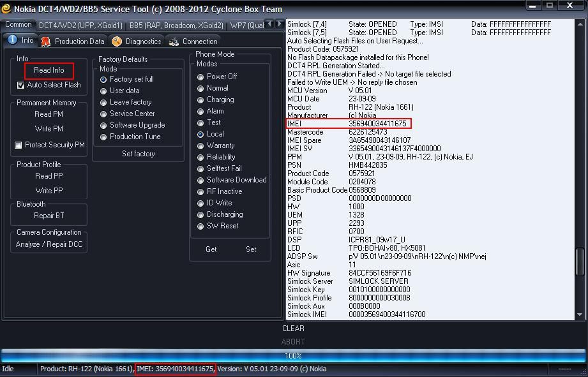Click the Connection tab icon
Viewport: 588px width, 377px height.
174,41
